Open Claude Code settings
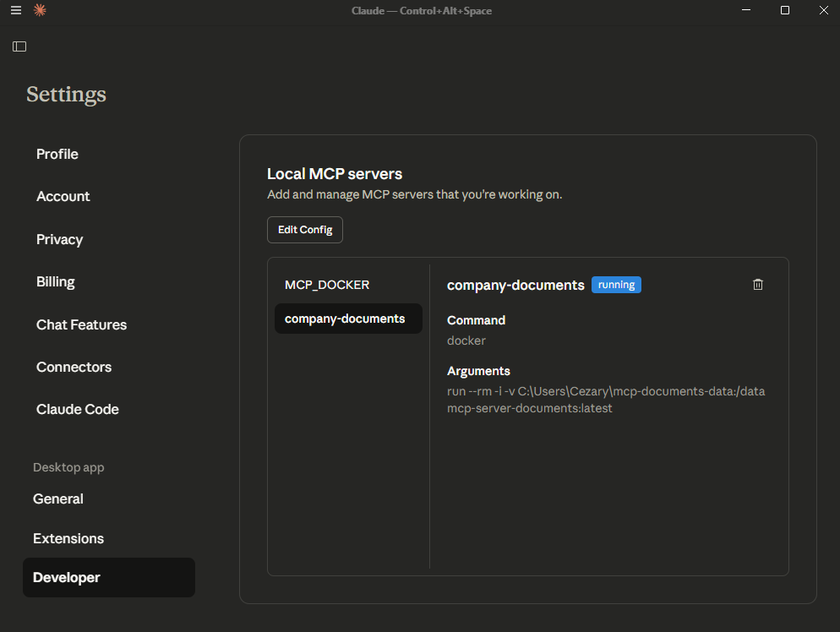The image size is (840, 632). click(x=78, y=409)
